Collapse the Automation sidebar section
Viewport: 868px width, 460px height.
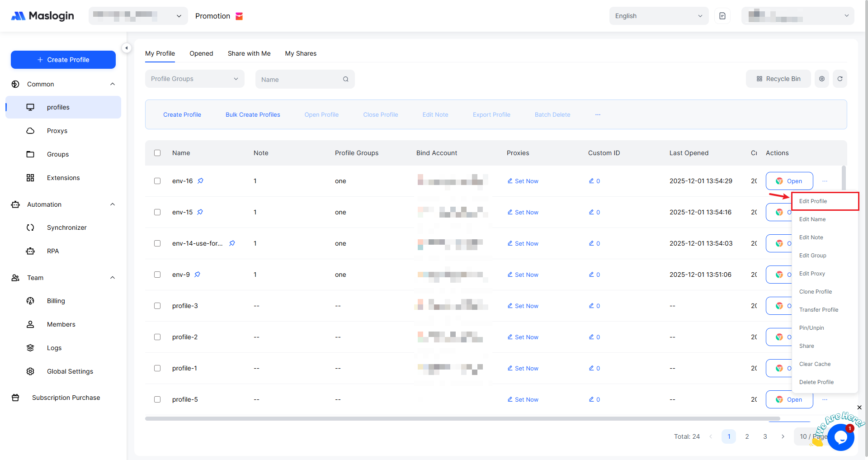tap(113, 204)
